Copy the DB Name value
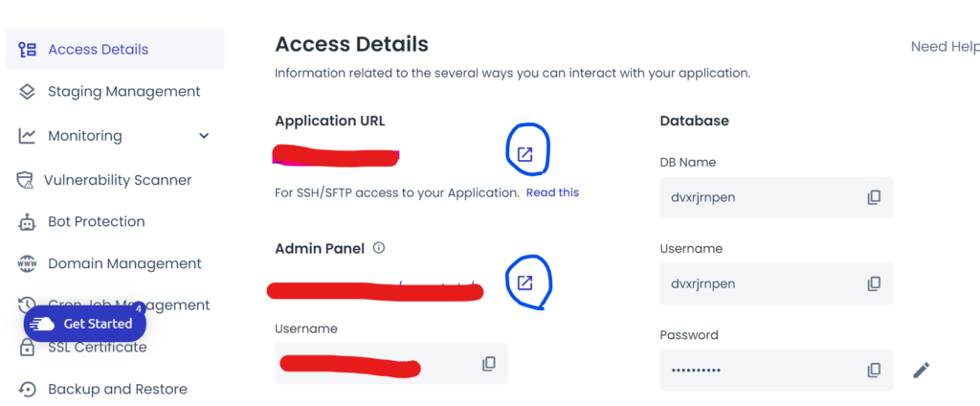Image resolution: width=980 pixels, height=406 pixels. (874, 197)
